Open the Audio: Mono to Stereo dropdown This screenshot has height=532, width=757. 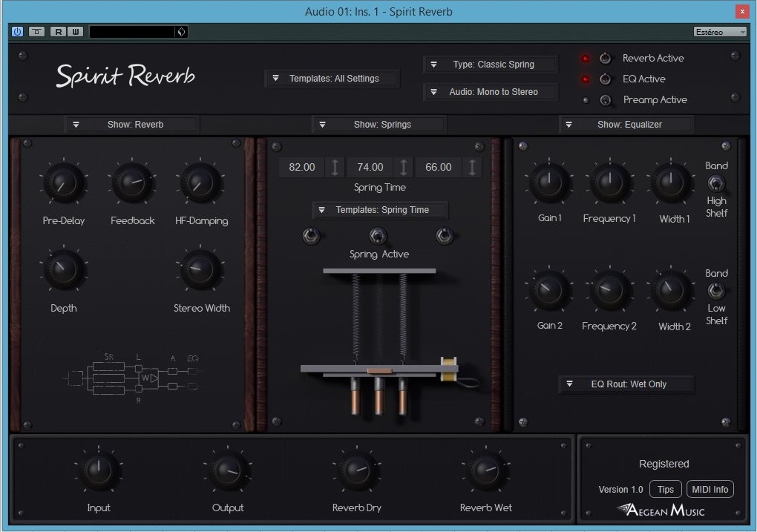click(x=491, y=92)
